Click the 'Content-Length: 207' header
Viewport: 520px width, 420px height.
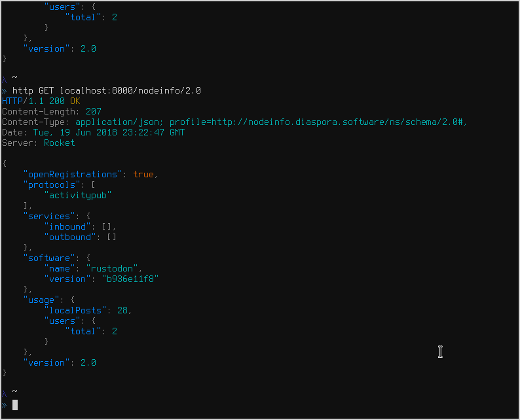click(x=52, y=112)
